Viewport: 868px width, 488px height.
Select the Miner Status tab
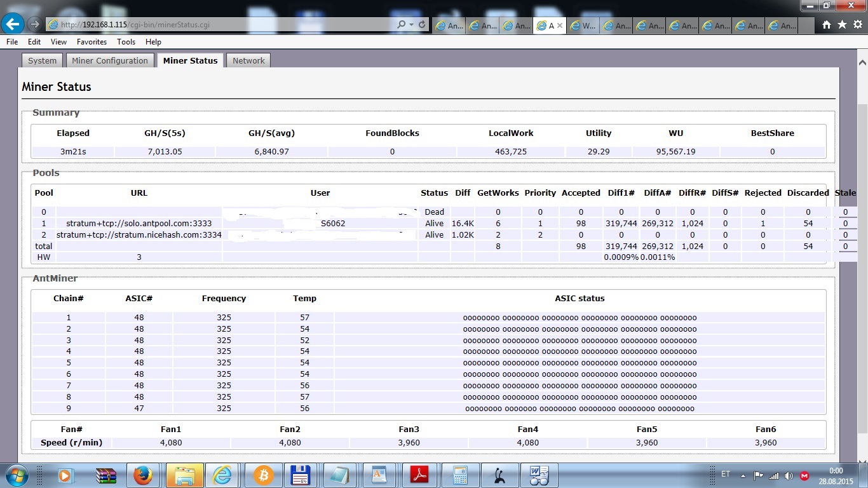(x=190, y=60)
